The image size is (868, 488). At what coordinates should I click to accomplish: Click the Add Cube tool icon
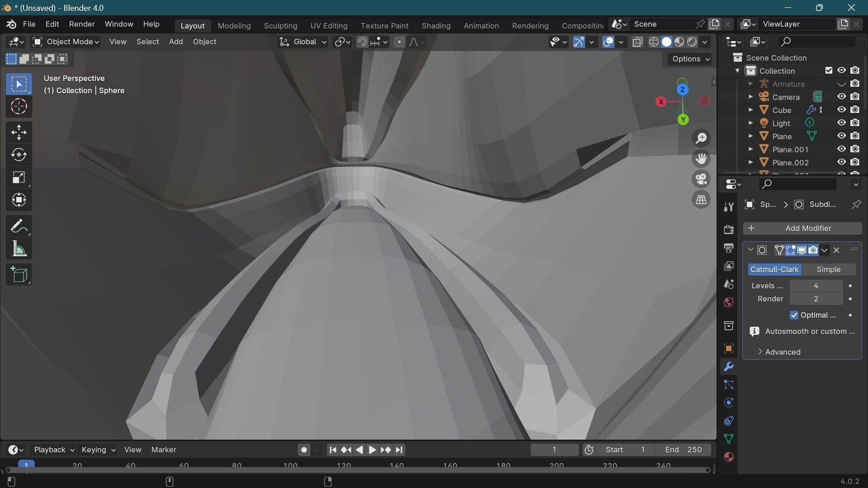19,274
